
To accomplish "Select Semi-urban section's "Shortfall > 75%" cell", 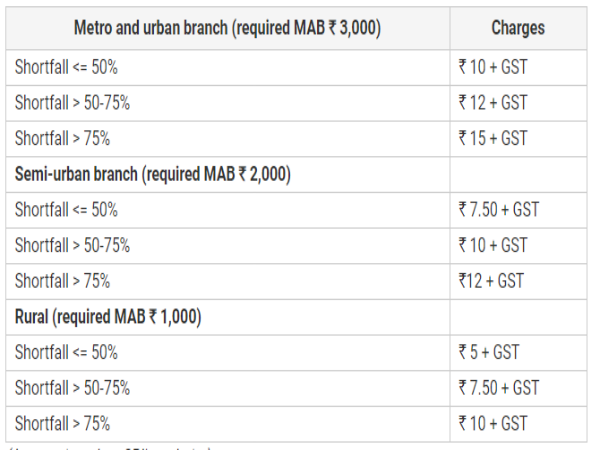I will [62, 281].
